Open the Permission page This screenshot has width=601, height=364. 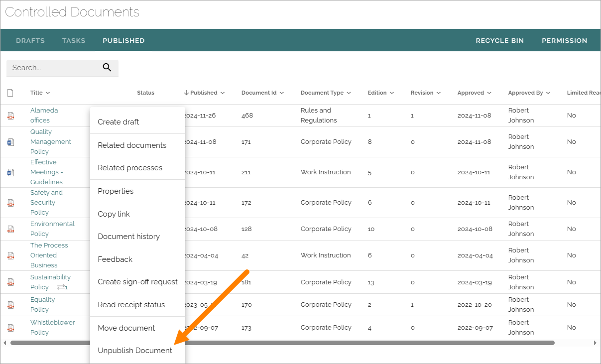(565, 41)
